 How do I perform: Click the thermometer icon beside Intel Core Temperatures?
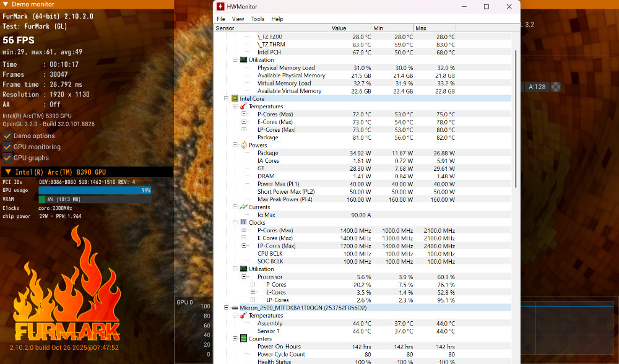(x=243, y=106)
